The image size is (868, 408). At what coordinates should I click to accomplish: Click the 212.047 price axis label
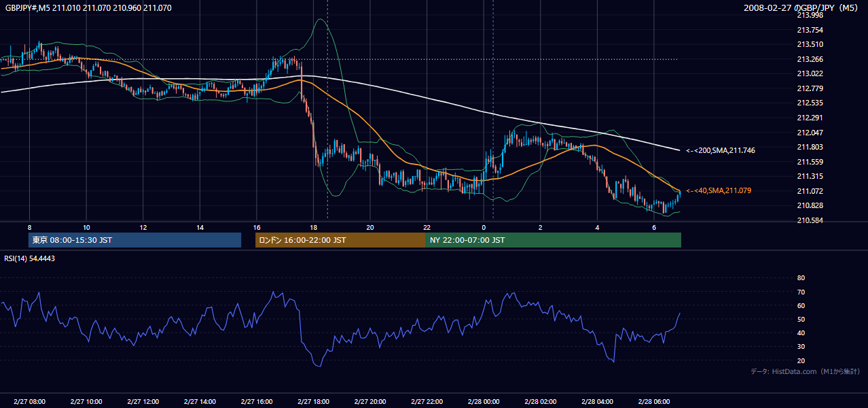tap(810, 133)
